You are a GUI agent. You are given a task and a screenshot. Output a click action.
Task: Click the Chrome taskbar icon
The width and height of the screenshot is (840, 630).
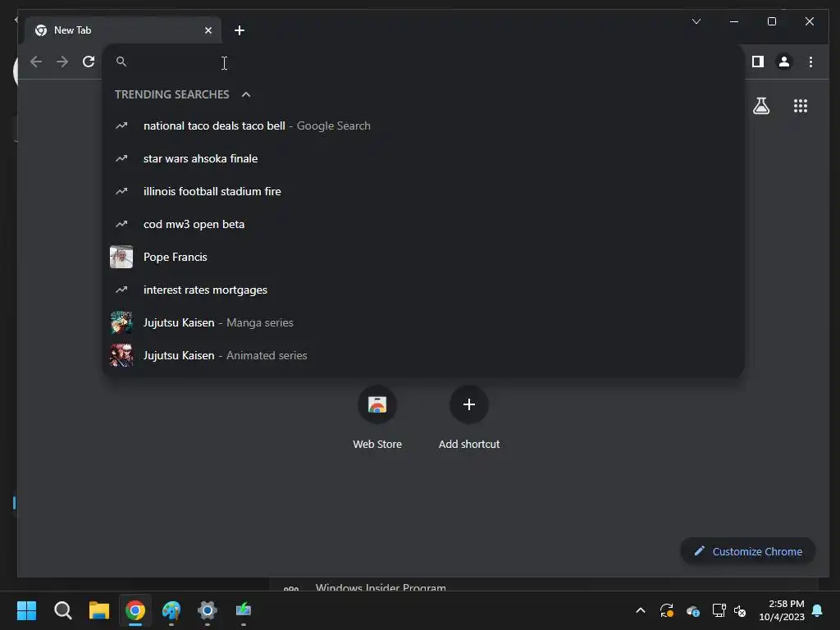135,610
